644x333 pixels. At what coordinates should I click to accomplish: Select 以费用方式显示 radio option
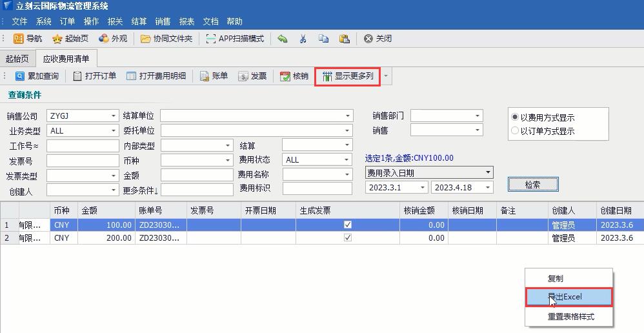(515, 117)
